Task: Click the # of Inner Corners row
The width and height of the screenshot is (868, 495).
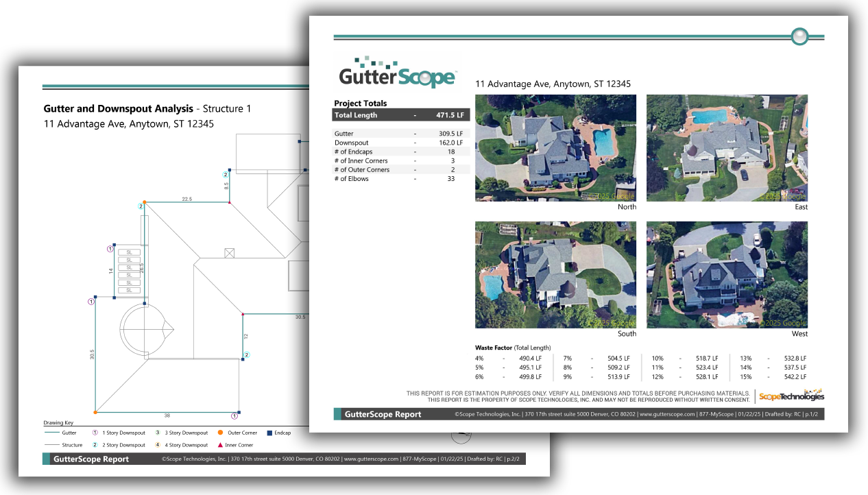Action: [x=401, y=160]
